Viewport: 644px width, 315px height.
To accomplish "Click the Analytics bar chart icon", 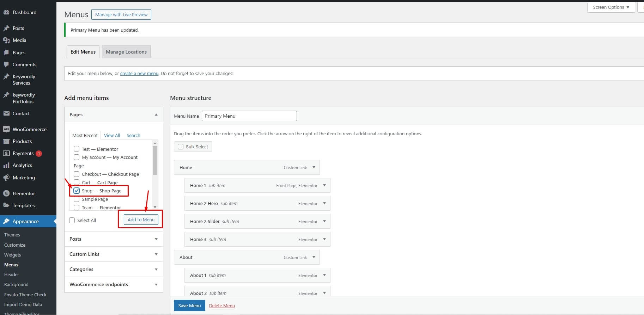I will point(6,165).
